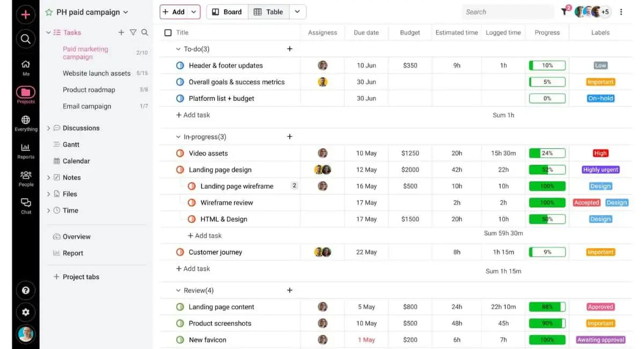Open the view switcher dropdown arrow
Viewport: 644px width, 349px height.
tap(297, 12)
